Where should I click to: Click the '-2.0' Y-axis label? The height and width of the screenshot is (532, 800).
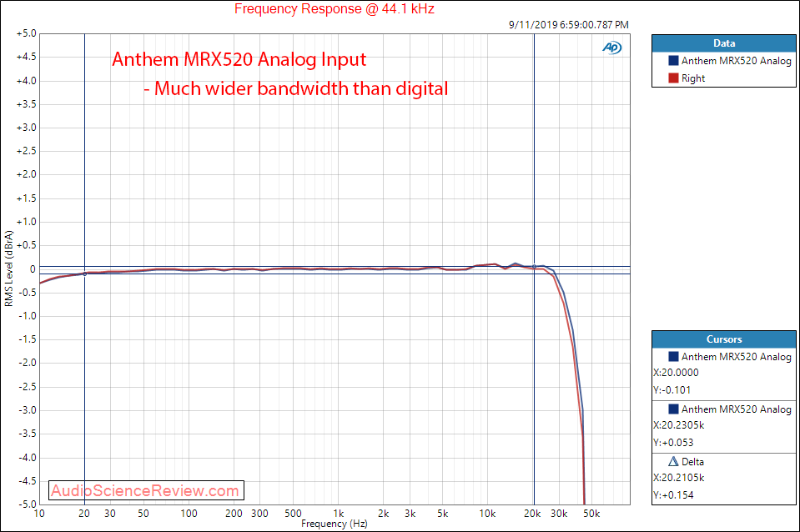[x=27, y=364]
